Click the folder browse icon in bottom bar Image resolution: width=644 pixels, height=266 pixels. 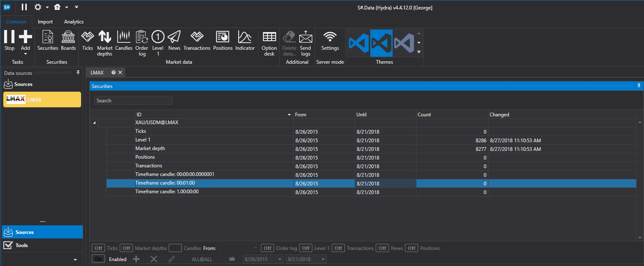(232, 259)
